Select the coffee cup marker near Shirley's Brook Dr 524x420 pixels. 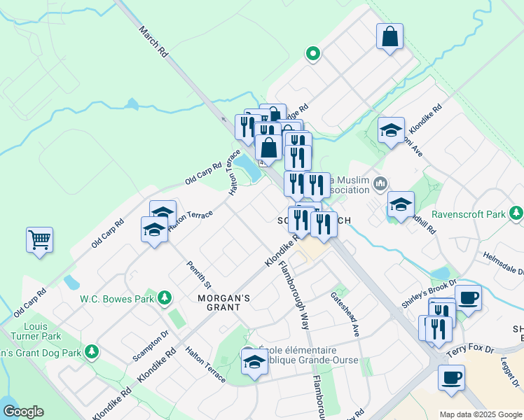(468, 300)
